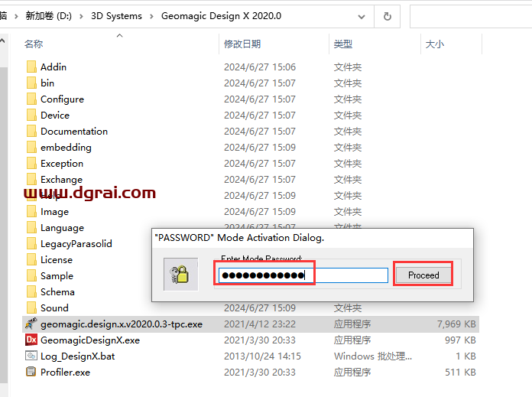
Task: Select the Sound folder icon
Action: pyautogui.click(x=31, y=308)
